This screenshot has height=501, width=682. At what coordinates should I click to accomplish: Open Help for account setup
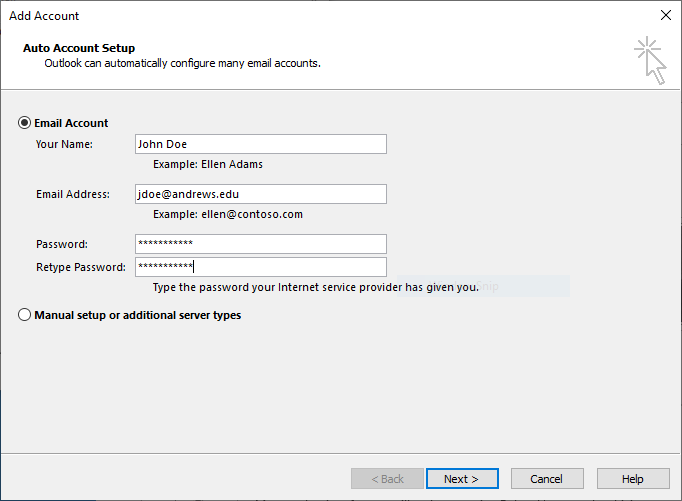[x=633, y=479]
